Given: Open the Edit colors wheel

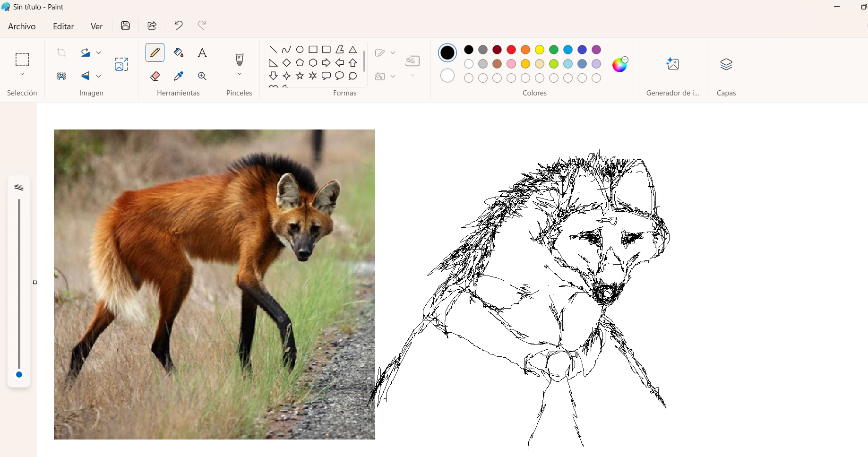Looking at the screenshot, I should [620, 64].
